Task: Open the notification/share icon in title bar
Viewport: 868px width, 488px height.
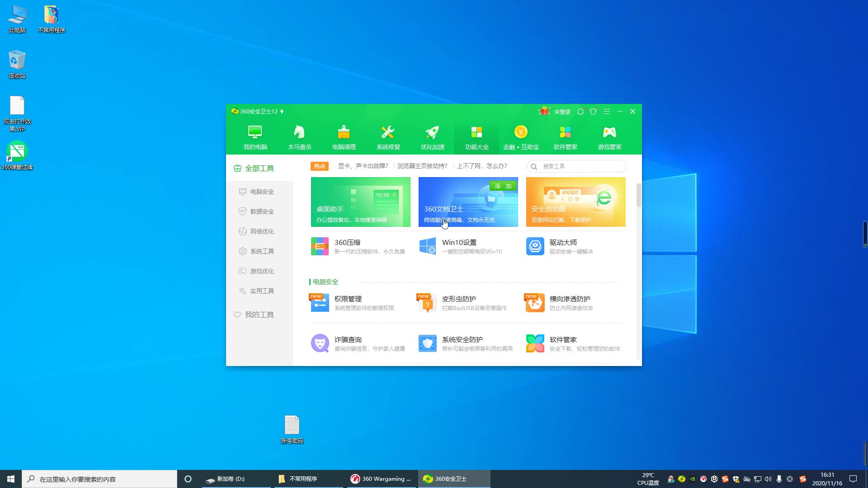Action: pos(581,111)
